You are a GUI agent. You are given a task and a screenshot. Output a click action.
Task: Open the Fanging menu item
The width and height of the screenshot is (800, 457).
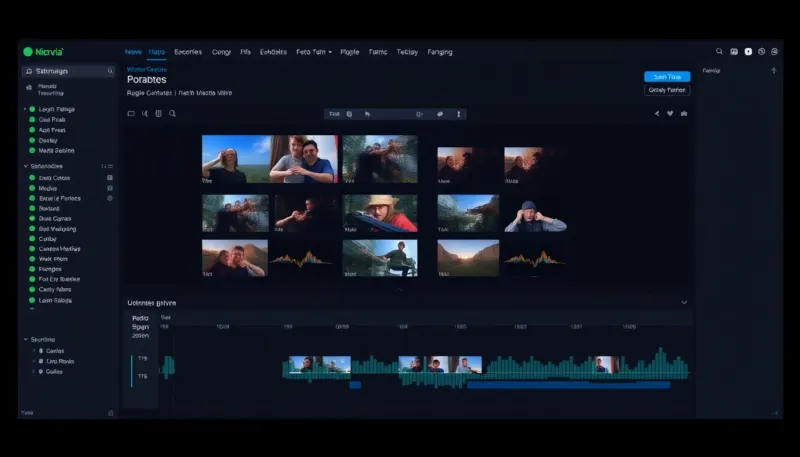[440, 52]
